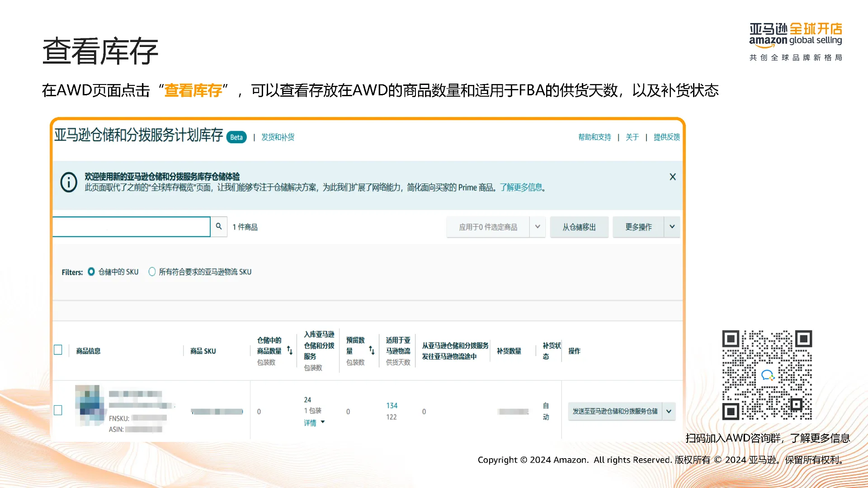Check the product row checkbox
Screen dimensions: 868x488
tap(58, 410)
